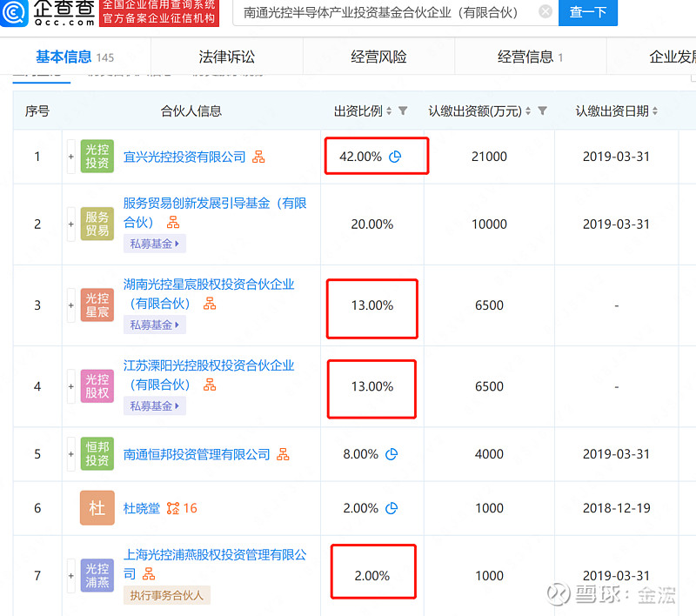
Task: Click the pie chart icon beside 8.00%
Action: click(x=391, y=454)
